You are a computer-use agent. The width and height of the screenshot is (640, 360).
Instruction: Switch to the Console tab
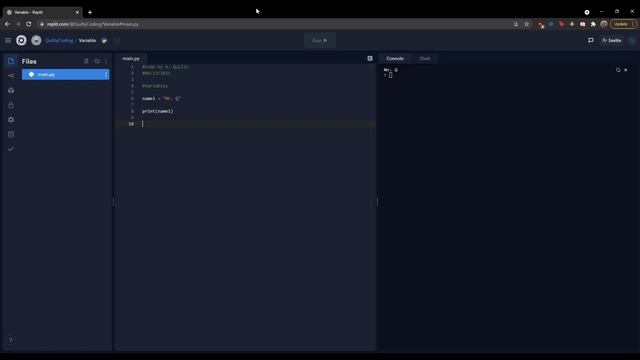[395, 58]
